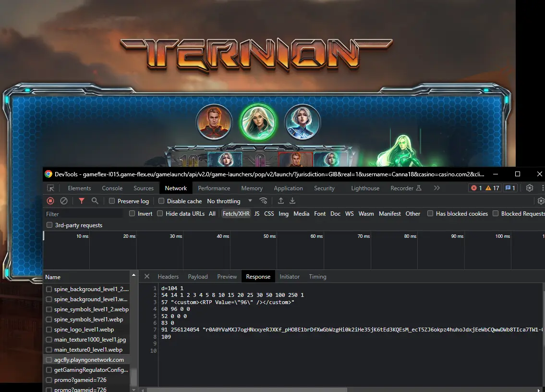Check 3rd-party requests

pos(49,225)
